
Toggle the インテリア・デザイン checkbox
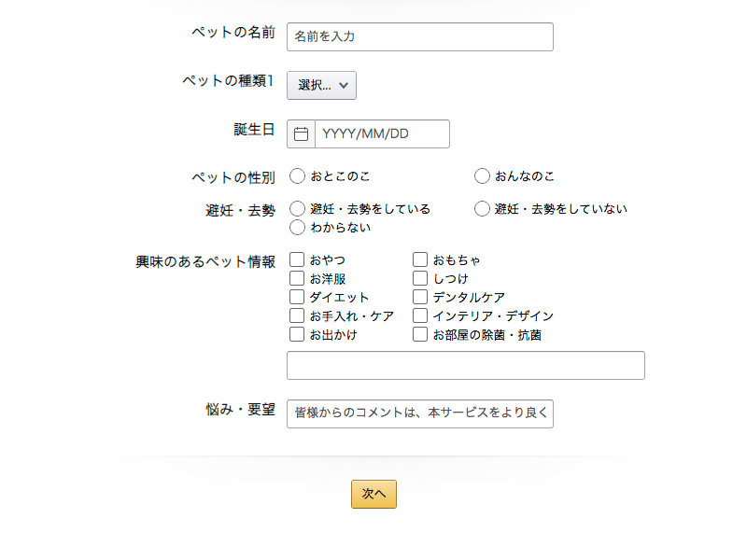(x=420, y=315)
